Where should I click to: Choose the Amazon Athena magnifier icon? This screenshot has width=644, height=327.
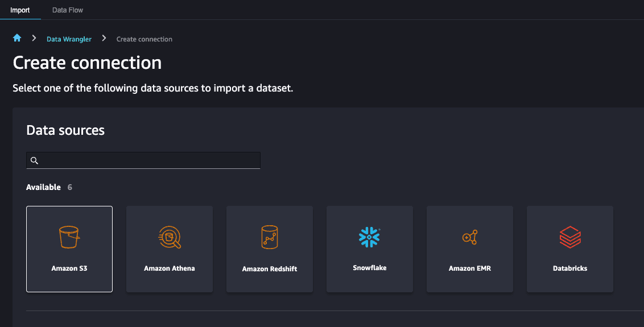pyautogui.click(x=169, y=237)
